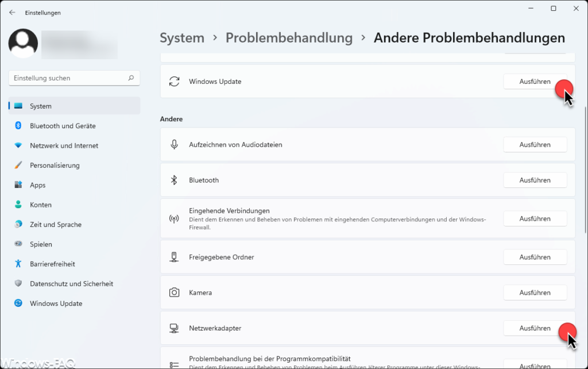Run the Netzwerkadapter troubleshooter

pyautogui.click(x=535, y=328)
